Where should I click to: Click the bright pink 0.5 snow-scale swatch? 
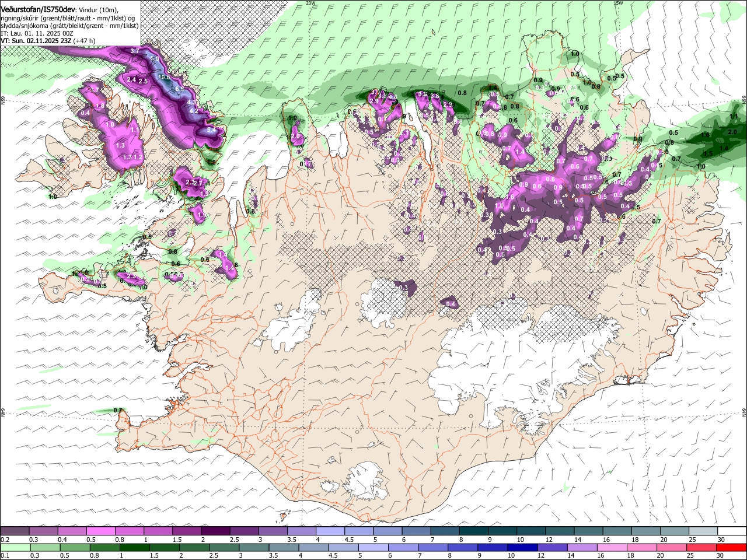click(x=100, y=531)
